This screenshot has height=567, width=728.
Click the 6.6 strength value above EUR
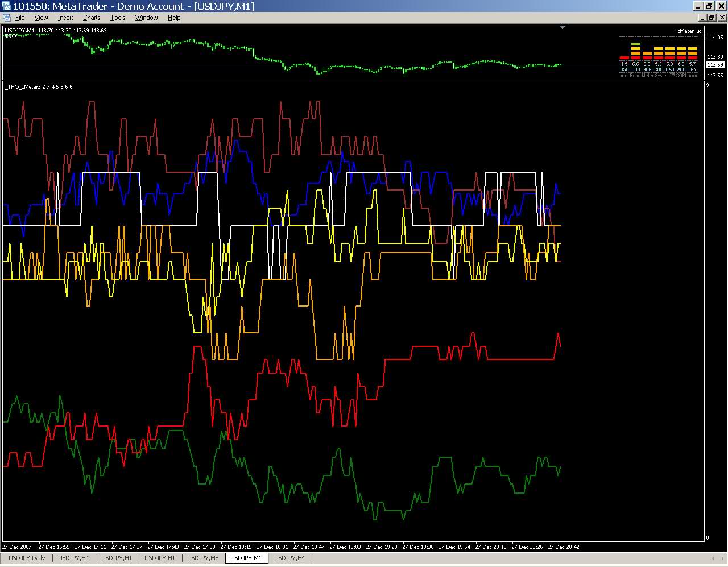(x=636, y=64)
